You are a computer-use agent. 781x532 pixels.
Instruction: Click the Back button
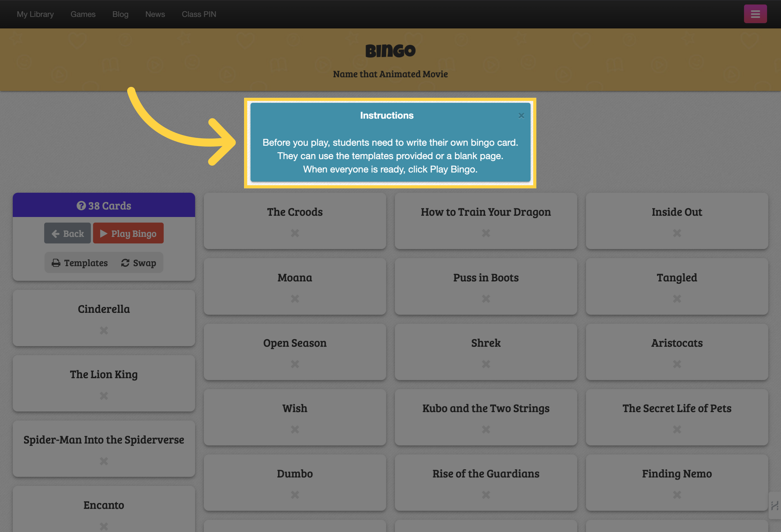68,233
